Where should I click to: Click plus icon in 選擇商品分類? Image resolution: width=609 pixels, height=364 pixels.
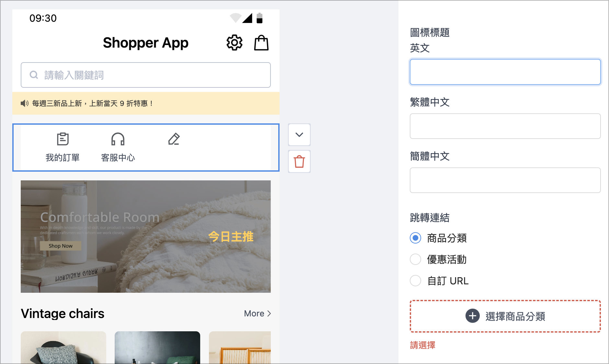tap(473, 316)
